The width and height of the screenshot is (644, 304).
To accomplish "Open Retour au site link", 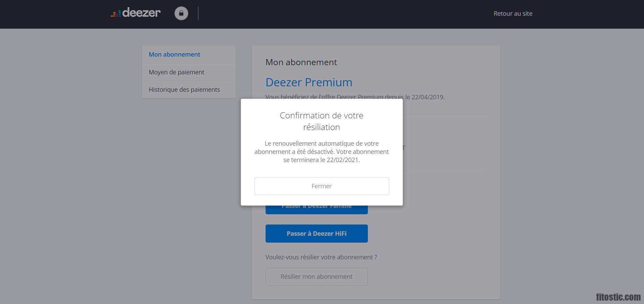I will (513, 14).
